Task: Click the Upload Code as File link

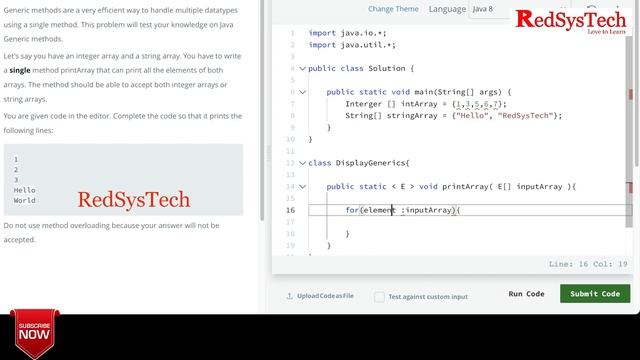Action: click(325, 296)
